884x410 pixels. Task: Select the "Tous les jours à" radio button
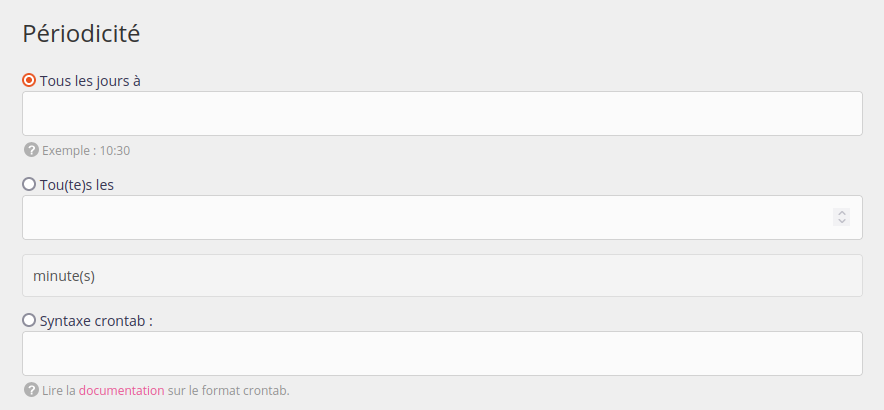[29, 80]
